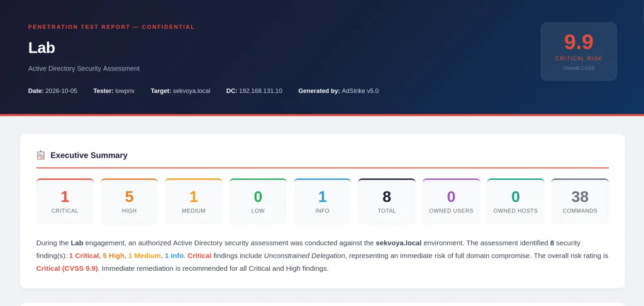The width and height of the screenshot is (644, 306).
Task: Click the Low findings card
Action: coord(258,202)
